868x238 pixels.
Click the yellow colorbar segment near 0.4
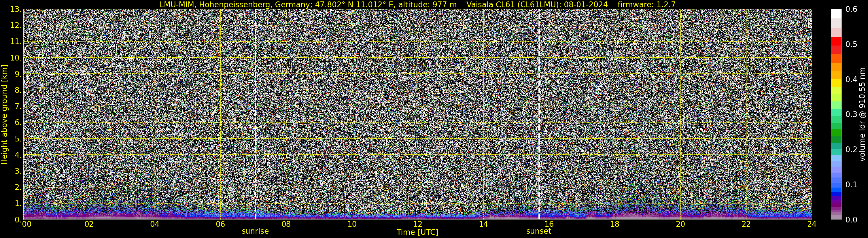coord(836,83)
